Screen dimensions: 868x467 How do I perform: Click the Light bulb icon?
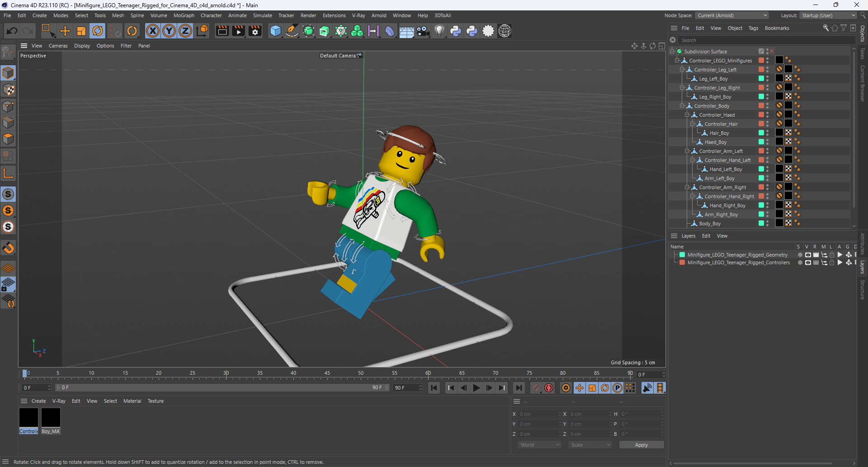[439, 31]
